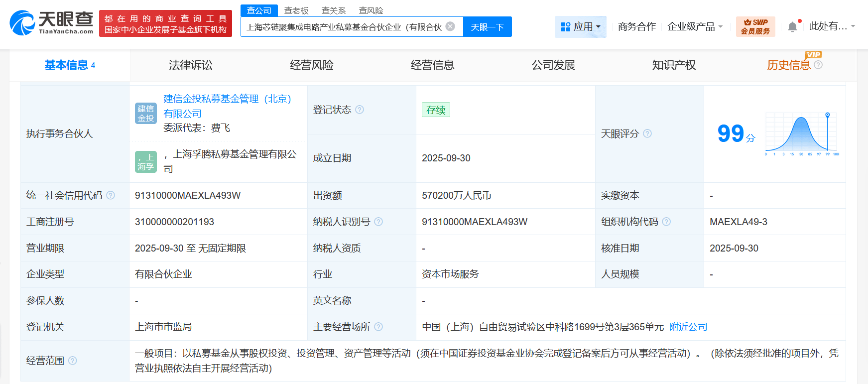Viewport: 868px width, 384px height.
Task: Click help icon next to 登记状态
Action: pyautogui.click(x=360, y=110)
